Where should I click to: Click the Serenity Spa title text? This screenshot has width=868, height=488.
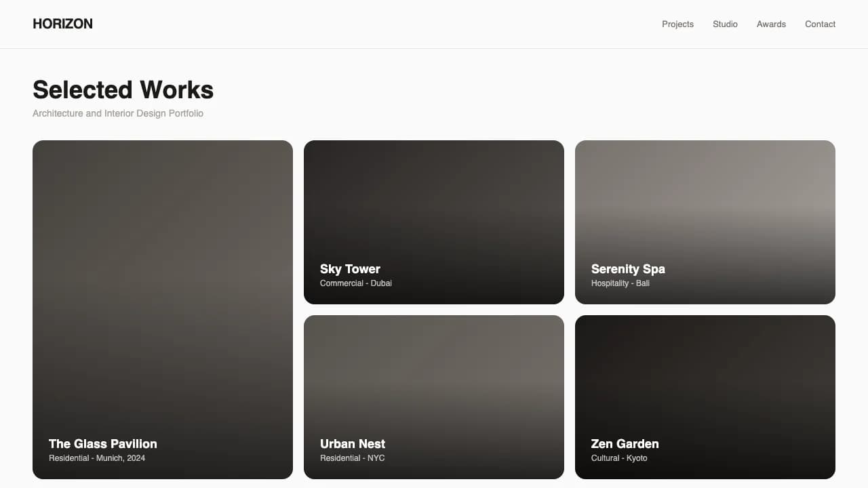[x=628, y=269]
